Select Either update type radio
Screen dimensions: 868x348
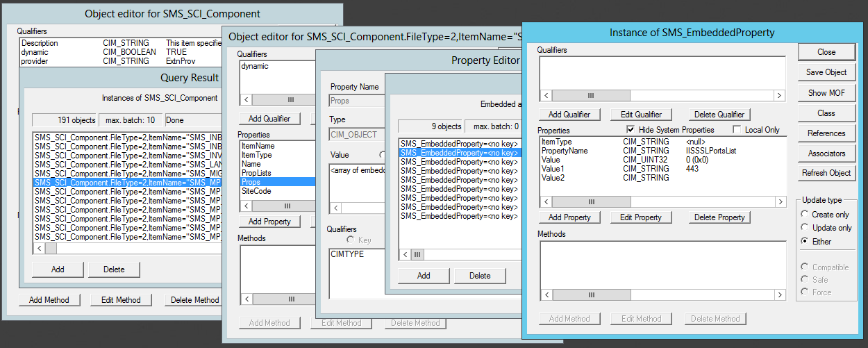[x=805, y=241]
